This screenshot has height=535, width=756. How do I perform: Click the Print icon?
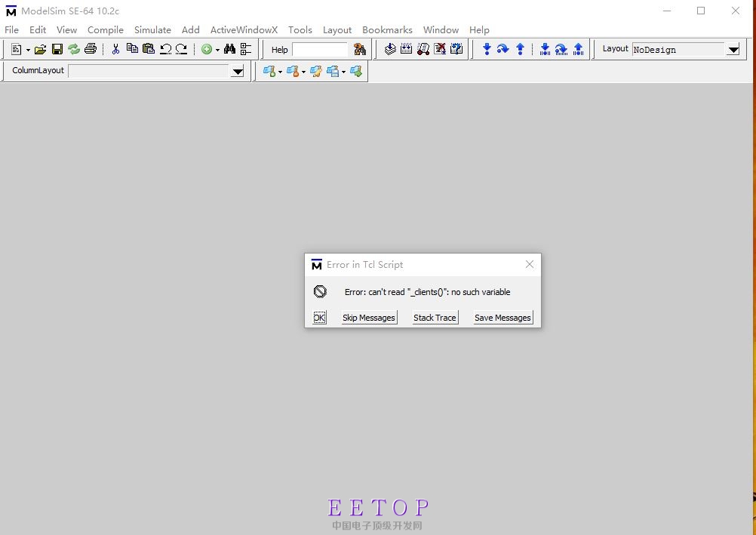point(90,49)
